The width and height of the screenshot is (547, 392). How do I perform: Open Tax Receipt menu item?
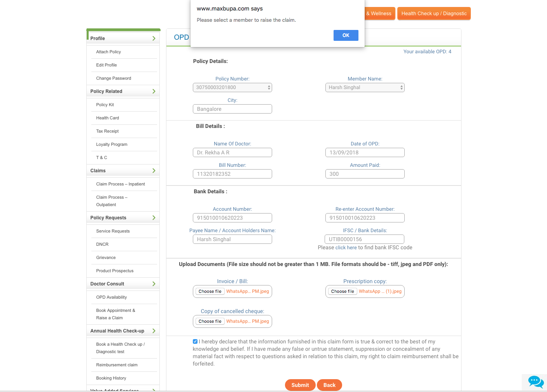[107, 131]
